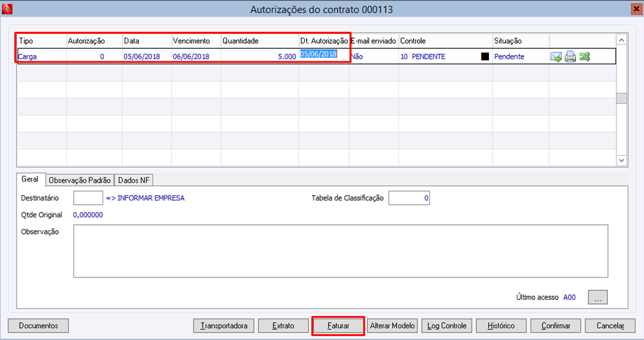
Task: Click the Transportadora button
Action: (224, 326)
